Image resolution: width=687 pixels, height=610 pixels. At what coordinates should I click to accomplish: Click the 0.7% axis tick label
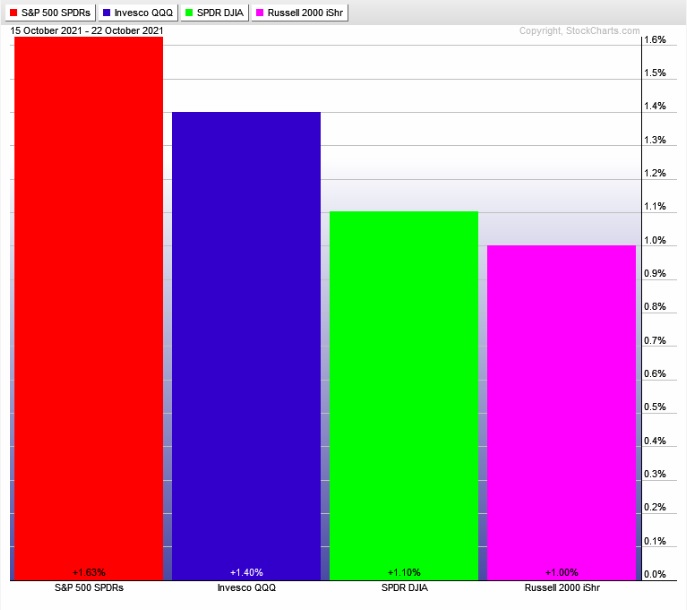pyautogui.click(x=655, y=340)
